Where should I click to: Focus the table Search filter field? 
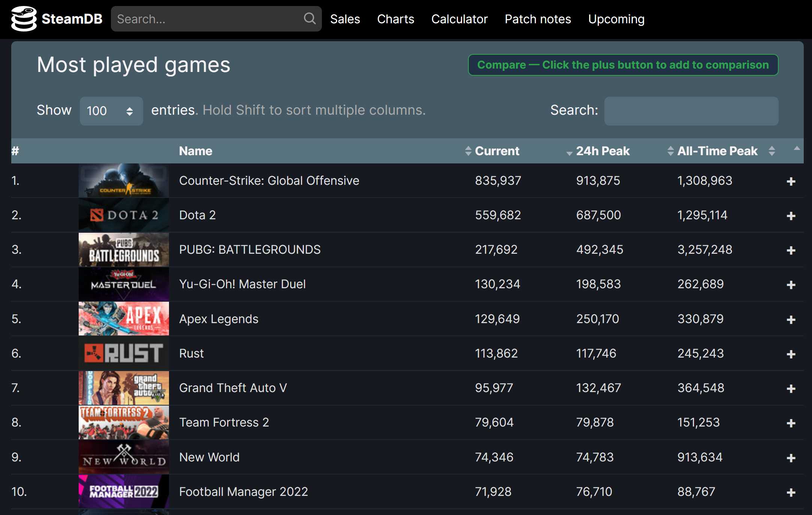coord(691,111)
